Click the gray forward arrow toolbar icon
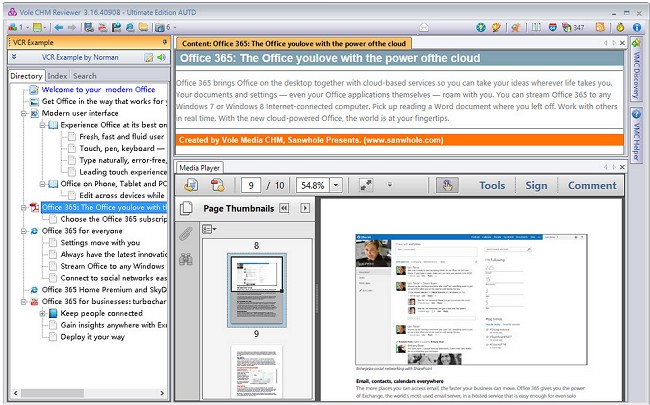This screenshot has width=650, height=405. (72, 27)
